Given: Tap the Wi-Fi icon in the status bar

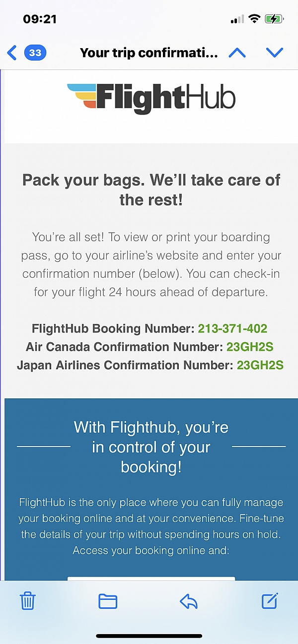Looking at the screenshot, I should 254,19.
